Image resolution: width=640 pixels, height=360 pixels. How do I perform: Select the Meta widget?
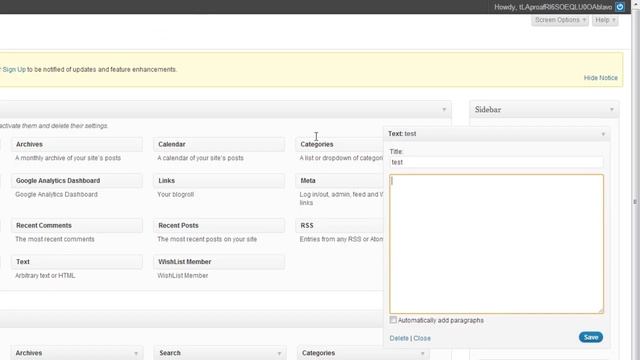tap(340, 181)
